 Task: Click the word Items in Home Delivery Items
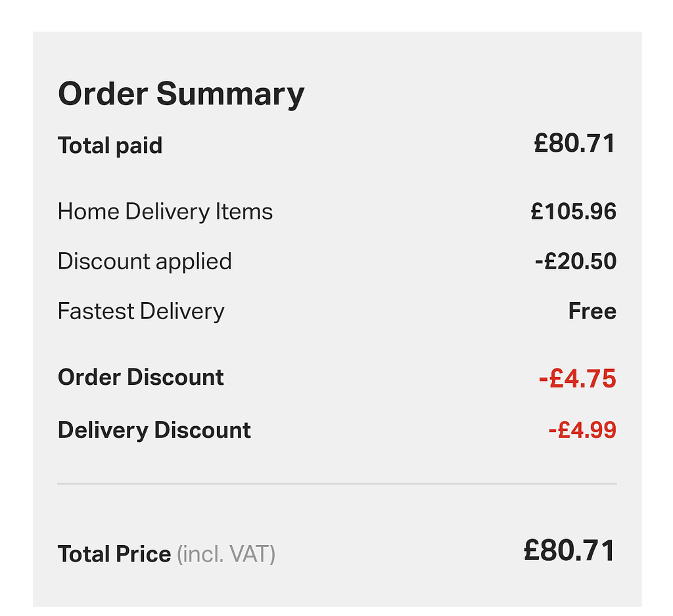point(244,212)
